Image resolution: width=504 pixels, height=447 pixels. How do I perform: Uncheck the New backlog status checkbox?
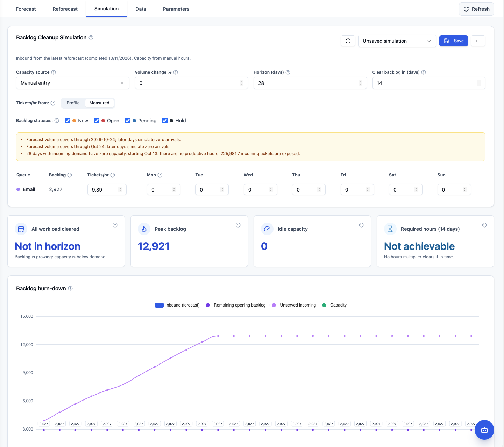pyautogui.click(x=68, y=121)
